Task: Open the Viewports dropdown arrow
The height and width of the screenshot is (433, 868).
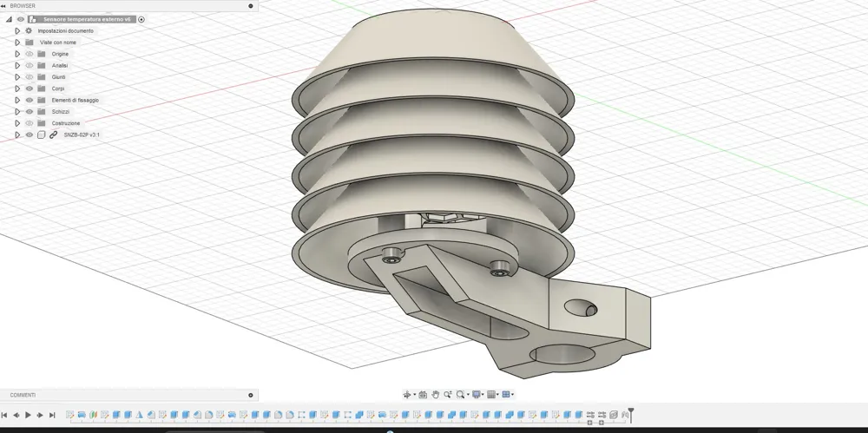Action: 513,395
